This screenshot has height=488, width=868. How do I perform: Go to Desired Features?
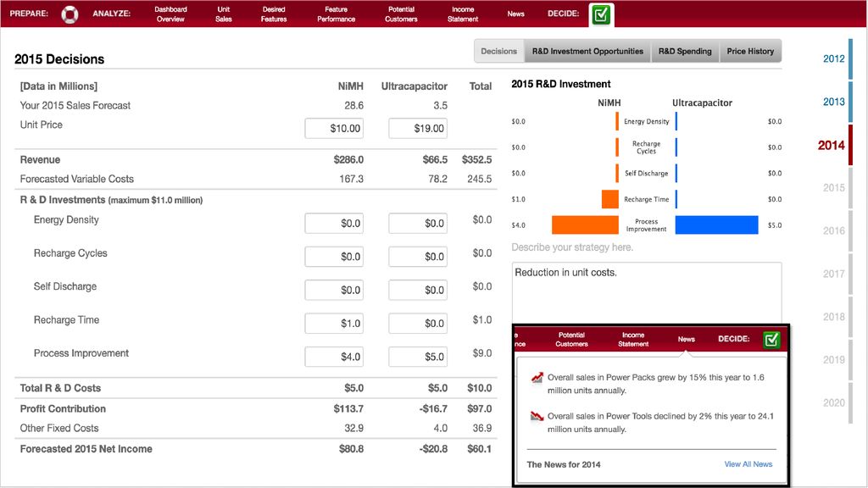tap(274, 14)
